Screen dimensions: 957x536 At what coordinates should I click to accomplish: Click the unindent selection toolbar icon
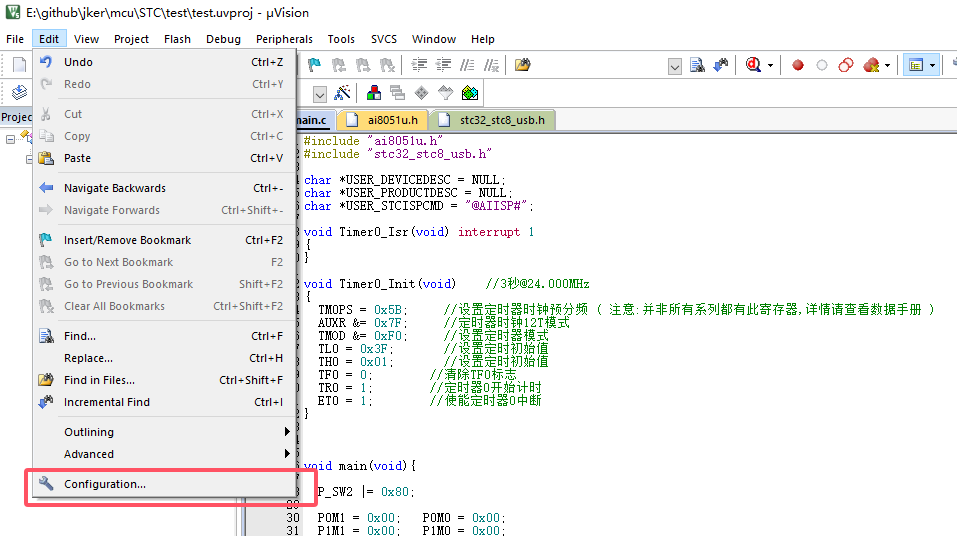pyautogui.click(x=443, y=65)
